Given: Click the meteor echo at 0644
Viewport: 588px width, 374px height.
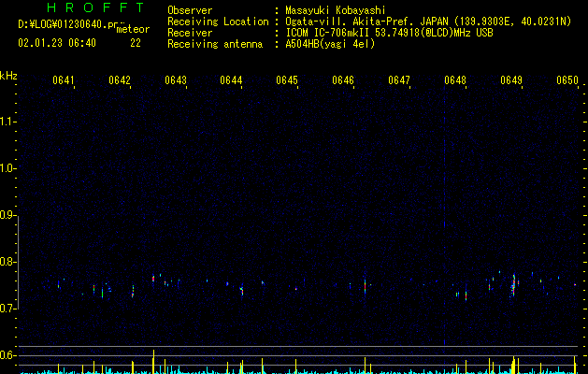Looking at the screenshot, I should pyautogui.click(x=242, y=291).
